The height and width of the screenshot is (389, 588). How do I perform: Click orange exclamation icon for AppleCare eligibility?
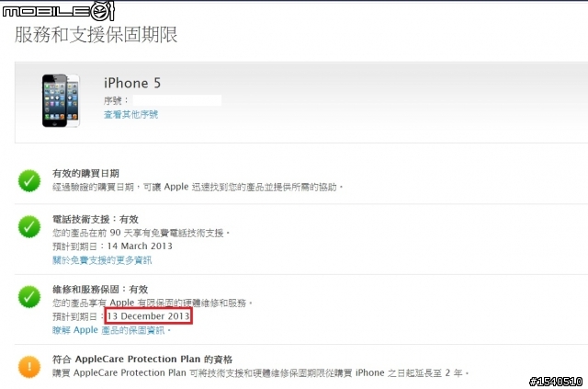[29, 367]
